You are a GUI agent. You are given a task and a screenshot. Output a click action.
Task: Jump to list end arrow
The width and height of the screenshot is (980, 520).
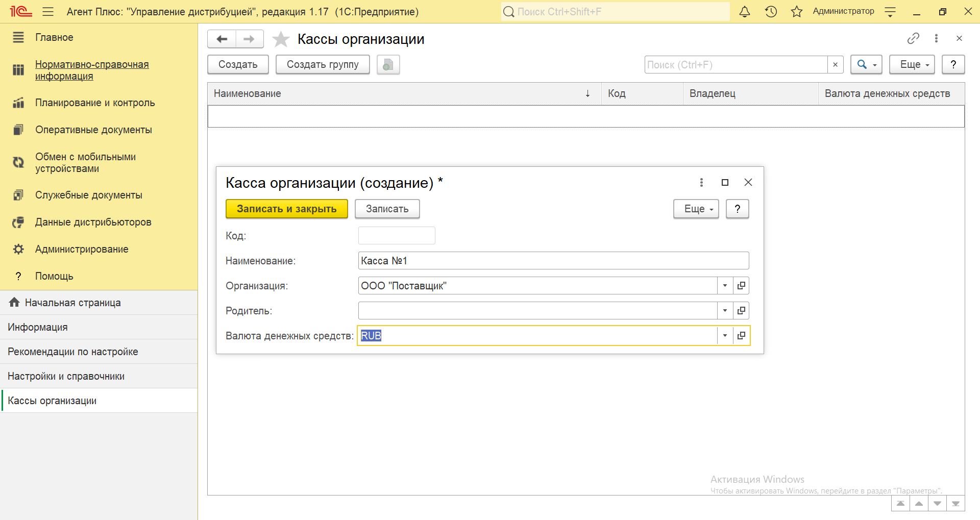point(955,504)
